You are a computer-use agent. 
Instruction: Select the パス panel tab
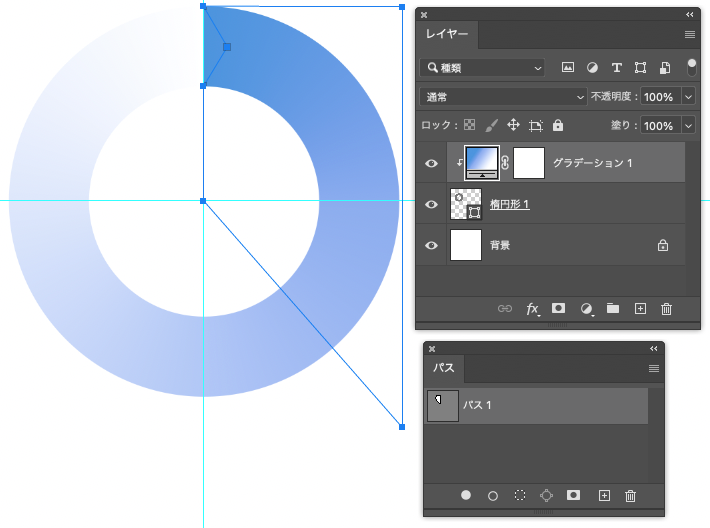(444, 368)
